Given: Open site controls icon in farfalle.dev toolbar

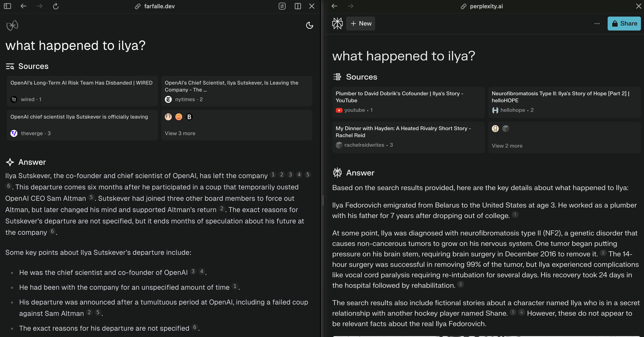Looking at the screenshot, I should 282,6.
